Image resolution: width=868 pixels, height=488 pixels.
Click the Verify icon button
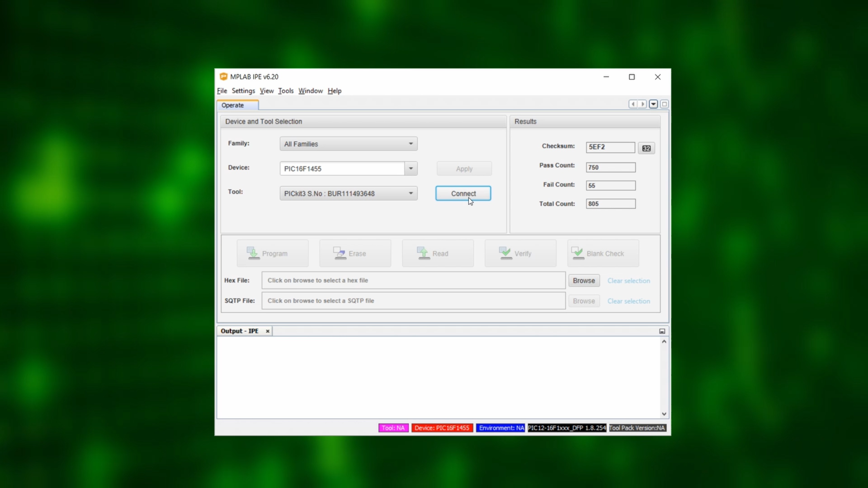520,253
